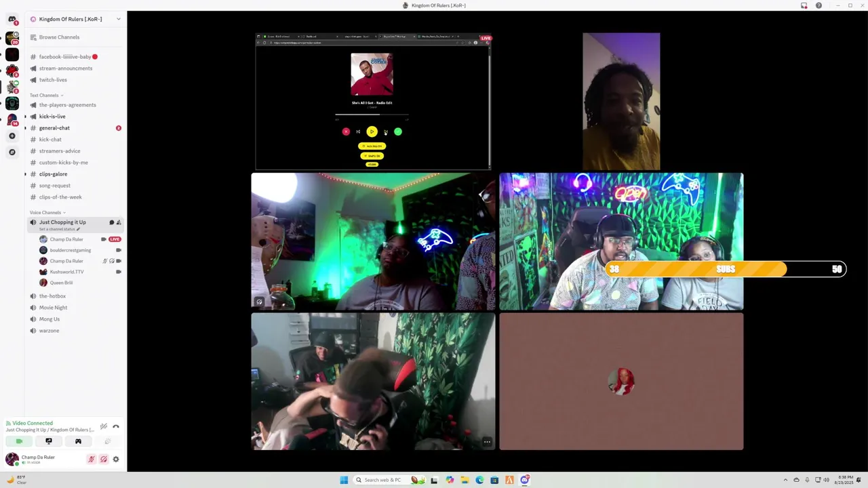Viewport: 868px width, 488px height.
Task: Open Discord direct messages home icon
Action: tap(12, 20)
